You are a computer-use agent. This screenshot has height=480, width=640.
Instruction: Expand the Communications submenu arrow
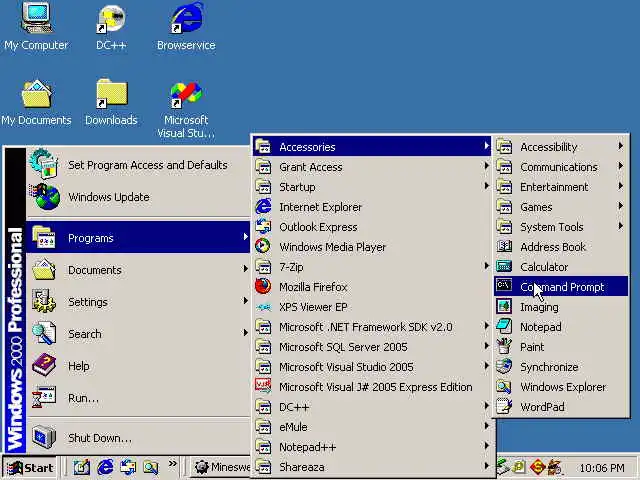620,166
